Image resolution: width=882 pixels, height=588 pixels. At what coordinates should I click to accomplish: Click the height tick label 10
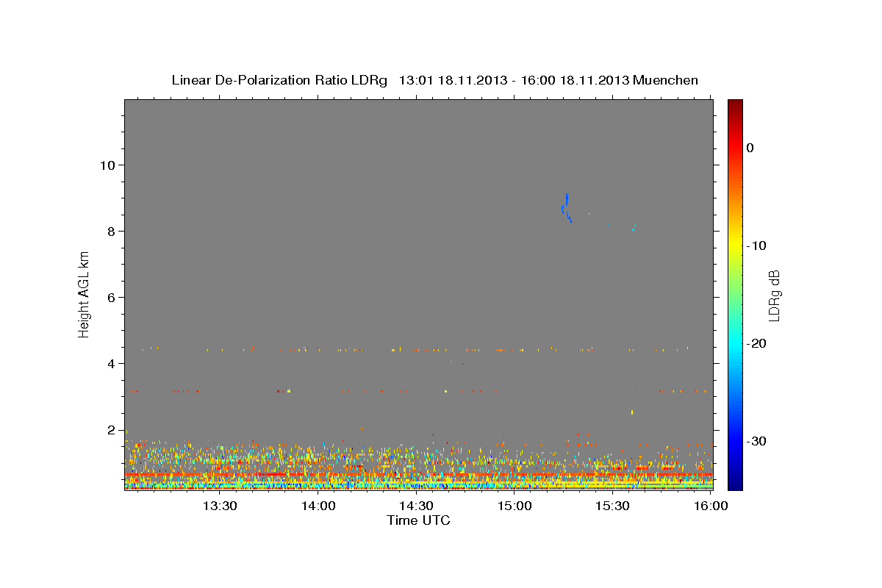[x=107, y=165]
